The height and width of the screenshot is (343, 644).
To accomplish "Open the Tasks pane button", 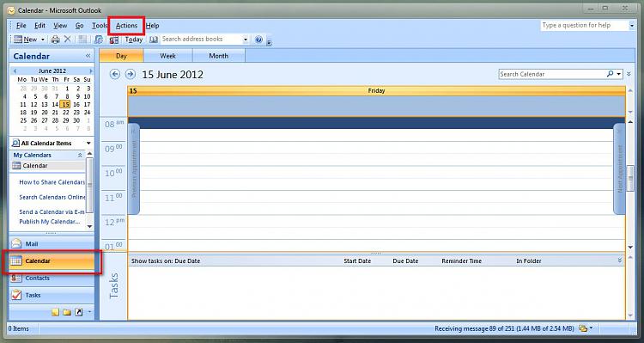I will (x=52, y=295).
